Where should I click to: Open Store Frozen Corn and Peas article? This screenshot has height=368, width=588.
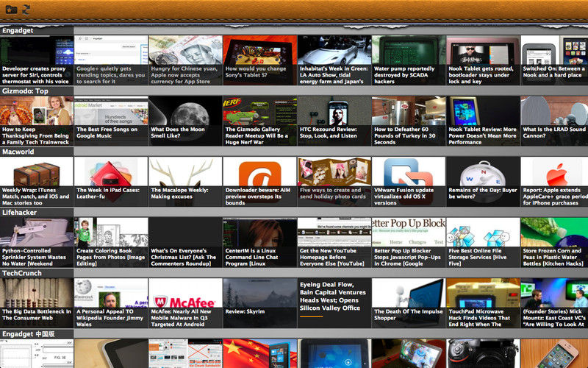[554, 243]
